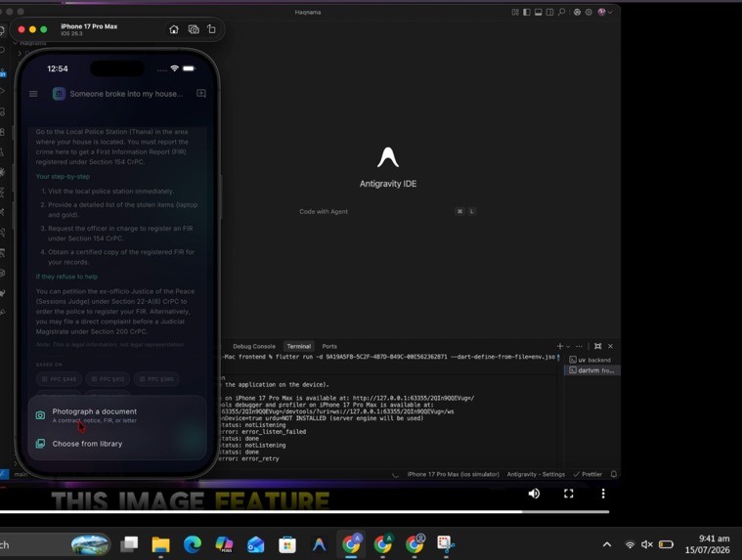742x560 pixels.
Task: Show hidden icons in the system tray
Action: pos(607,545)
